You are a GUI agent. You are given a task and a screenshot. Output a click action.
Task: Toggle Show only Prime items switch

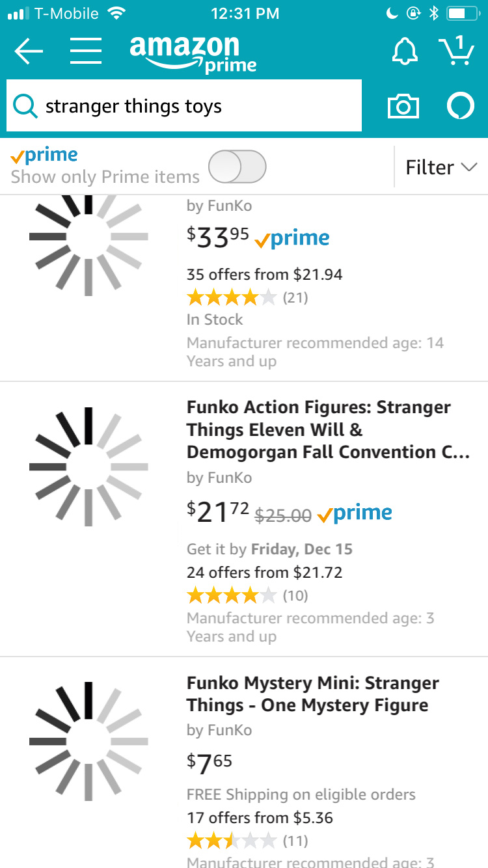coord(237,167)
